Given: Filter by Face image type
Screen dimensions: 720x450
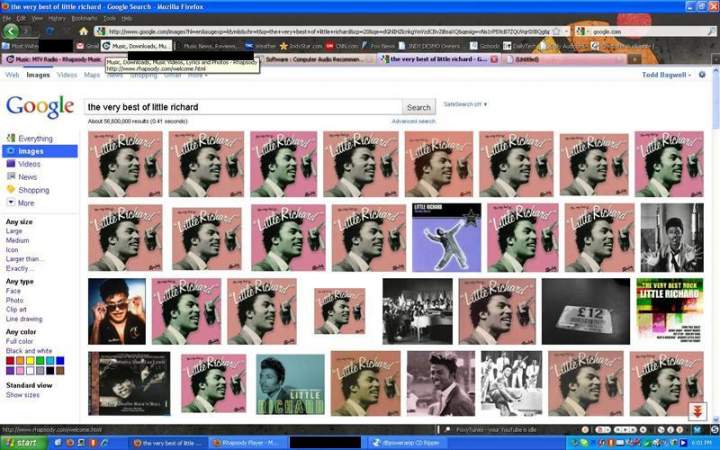Looking at the screenshot, I should pyautogui.click(x=13, y=291).
